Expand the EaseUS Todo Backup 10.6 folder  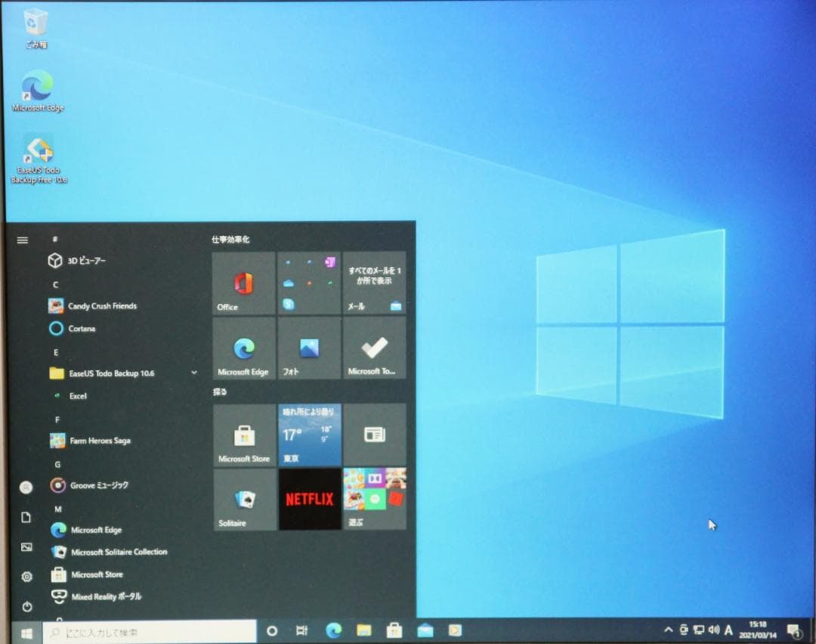click(193, 373)
